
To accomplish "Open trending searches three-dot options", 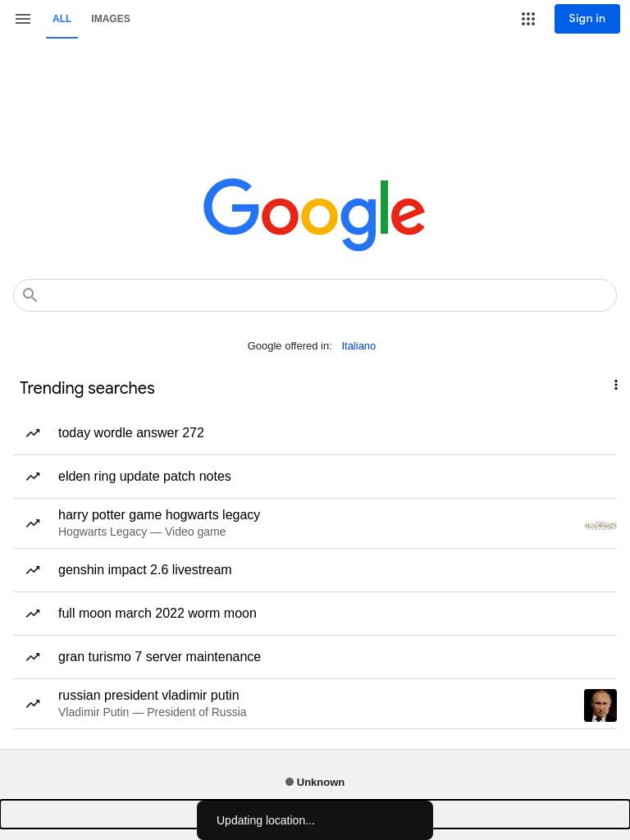I will (615, 385).
